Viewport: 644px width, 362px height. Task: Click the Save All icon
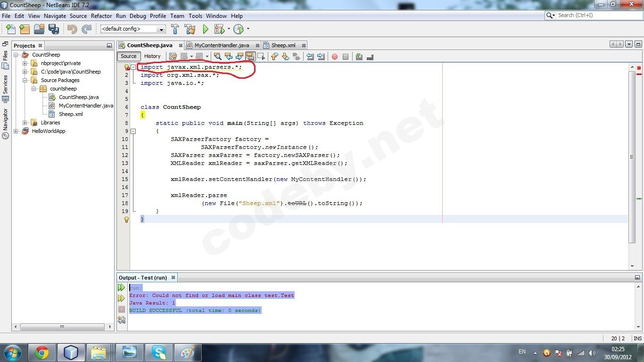point(53,29)
